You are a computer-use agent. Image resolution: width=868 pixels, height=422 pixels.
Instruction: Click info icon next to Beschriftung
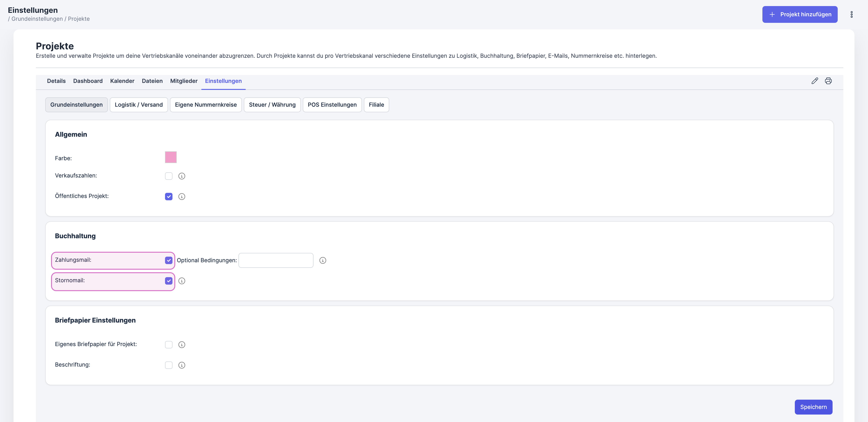[182, 365]
